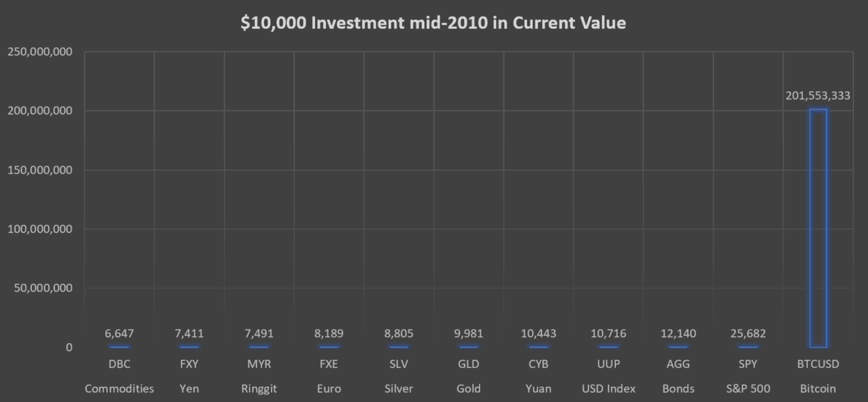Select the GLD Gold axis label
This screenshot has height=402, width=868.
coord(469,377)
